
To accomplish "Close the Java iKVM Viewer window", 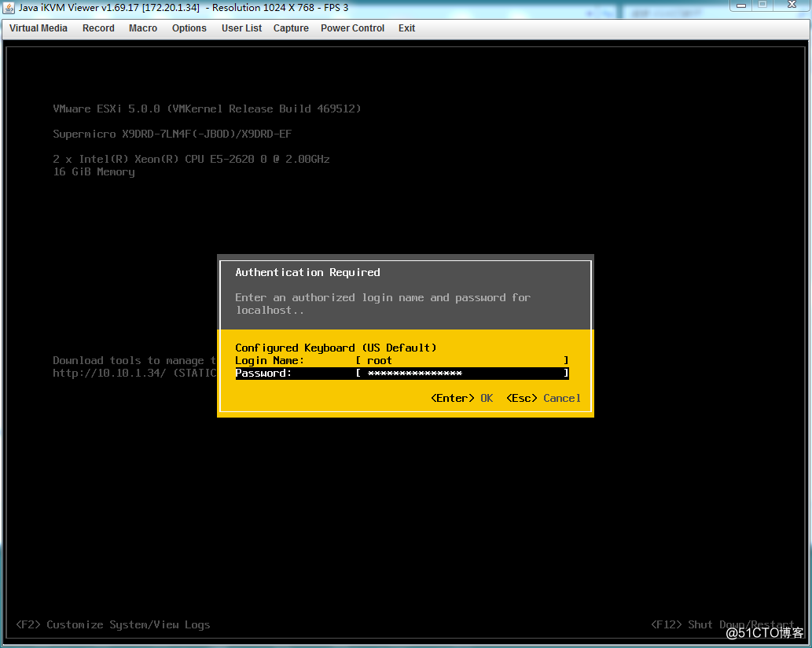I will tap(792, 6).
